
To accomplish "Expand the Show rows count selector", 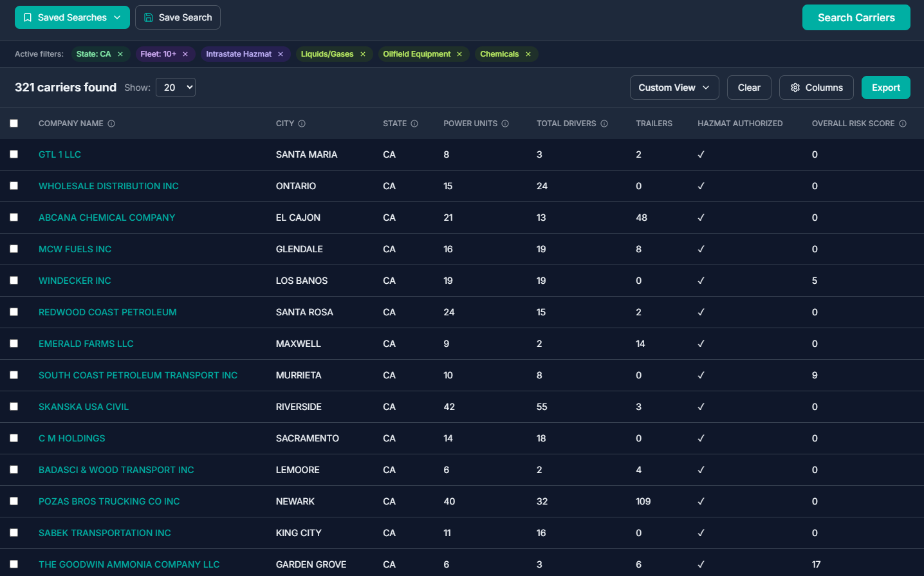I will pos(176,88).
